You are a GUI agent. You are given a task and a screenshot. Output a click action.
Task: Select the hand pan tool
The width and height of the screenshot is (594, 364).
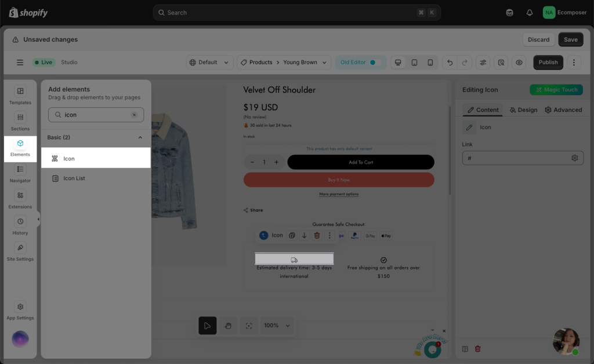(x=228, y=326)
